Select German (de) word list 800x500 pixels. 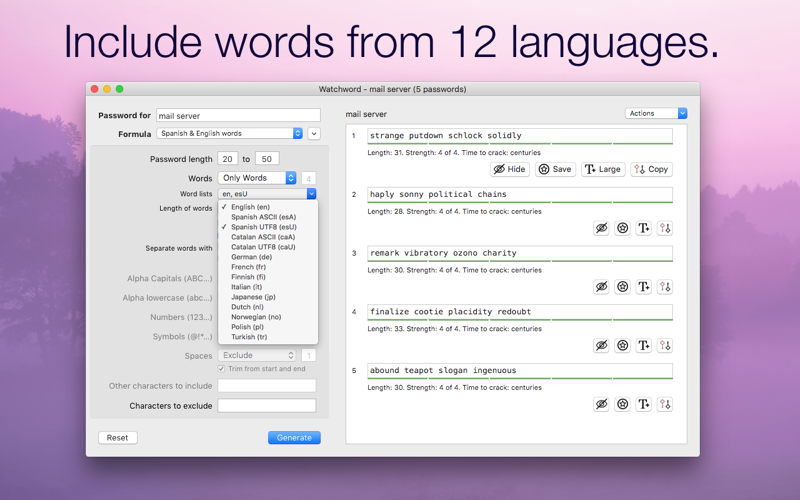[252, 257]
